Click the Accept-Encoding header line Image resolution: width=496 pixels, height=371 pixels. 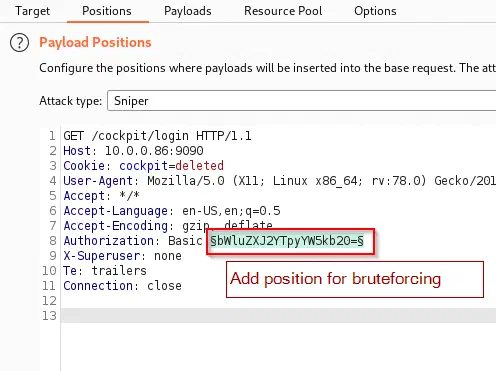coord(168,226)
